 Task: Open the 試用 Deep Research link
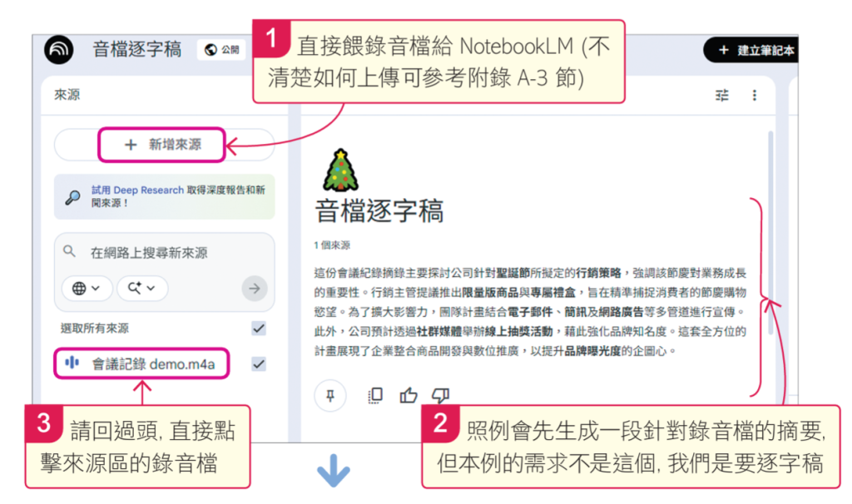pyautogui.click(x=137, y=190)
